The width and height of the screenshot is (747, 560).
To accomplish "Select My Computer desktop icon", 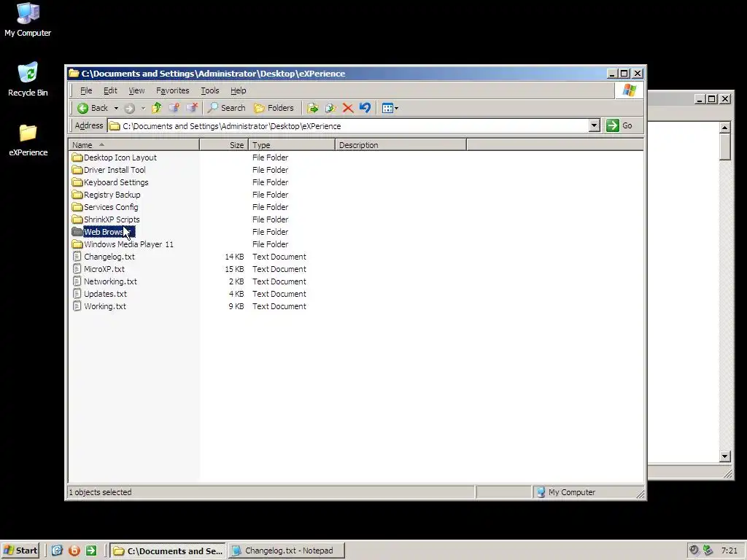I will coord(28,20).
